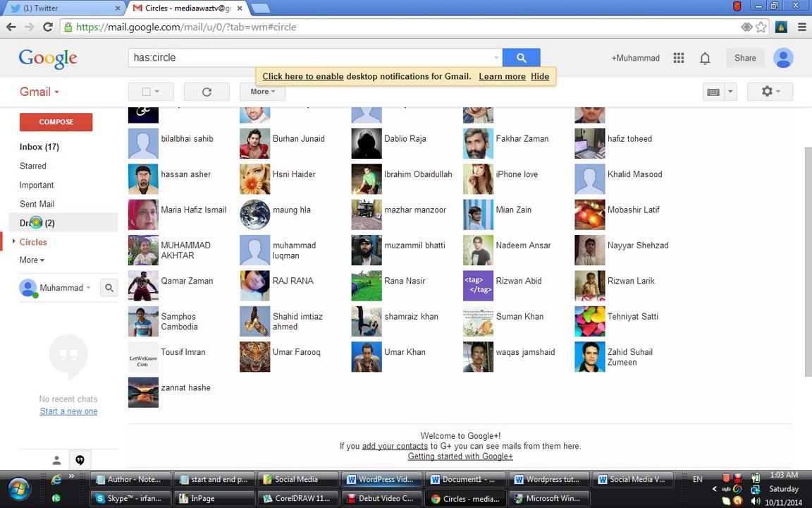The width and height of the screenshot is (812, 508).
Task: Click the browser back arrow
Action: tap(11, 27)
